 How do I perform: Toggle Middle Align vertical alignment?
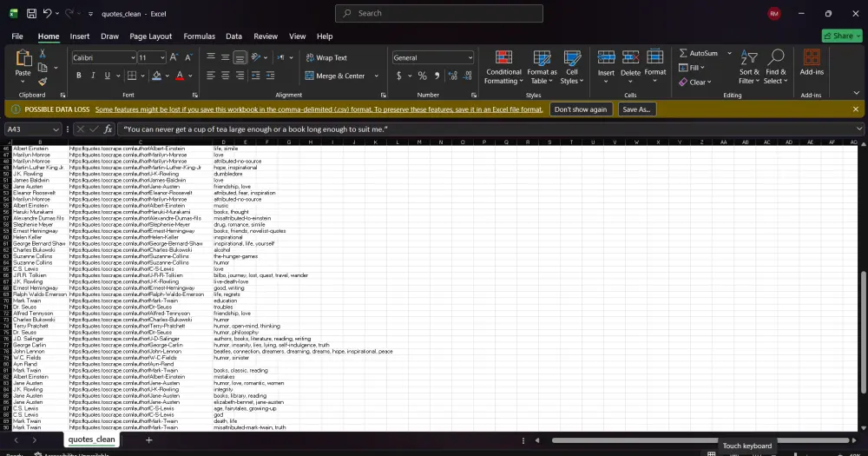coord(226,57)
